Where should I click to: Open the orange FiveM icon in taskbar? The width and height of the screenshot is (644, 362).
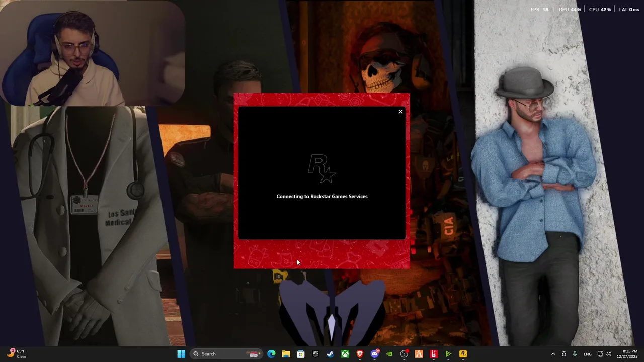[419, 354]
